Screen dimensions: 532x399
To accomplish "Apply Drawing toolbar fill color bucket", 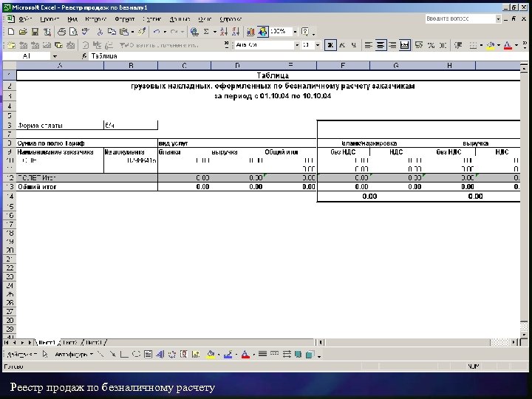I will (x=211, y=355).
